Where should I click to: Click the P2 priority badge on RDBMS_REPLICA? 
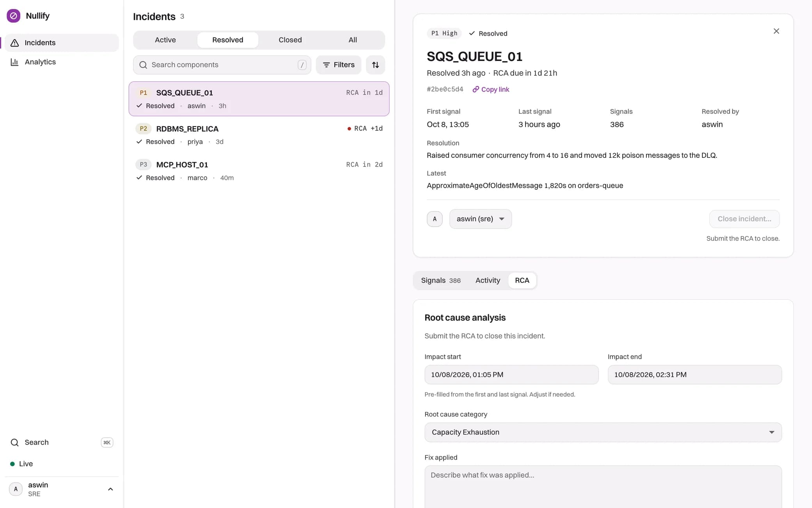click(x=143, y=129)
